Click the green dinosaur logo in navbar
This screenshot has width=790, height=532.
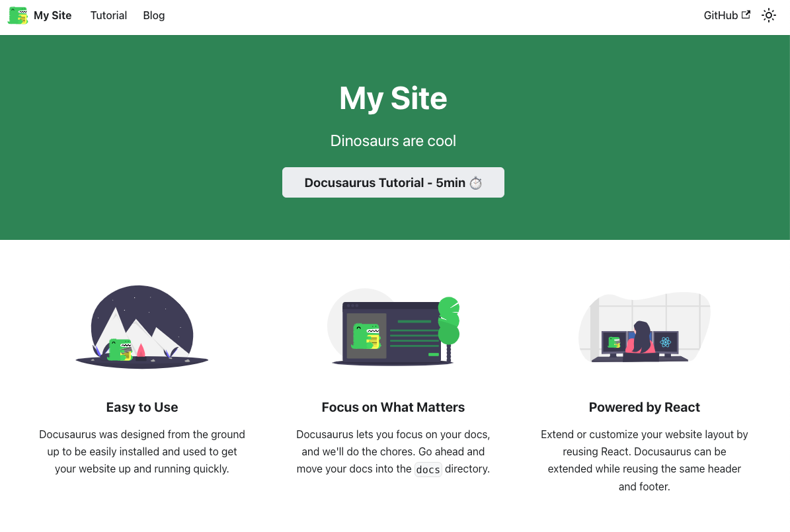[x=18, y=15]
